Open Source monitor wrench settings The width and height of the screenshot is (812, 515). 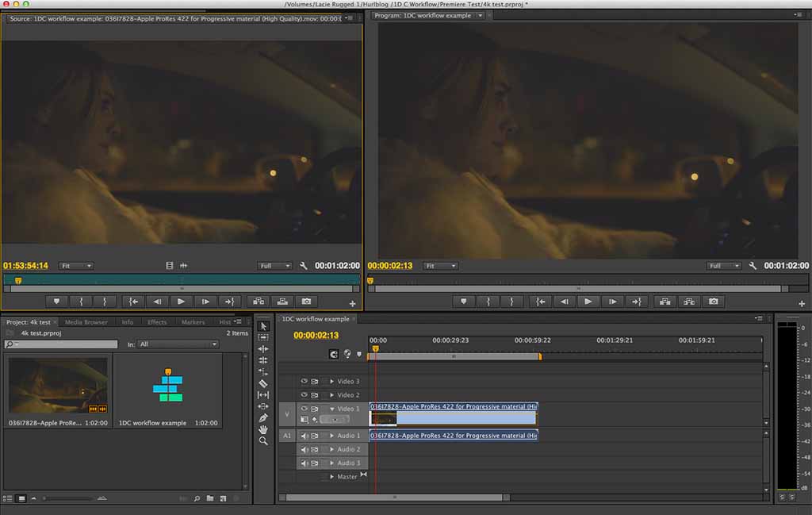(x=303, y=266)
